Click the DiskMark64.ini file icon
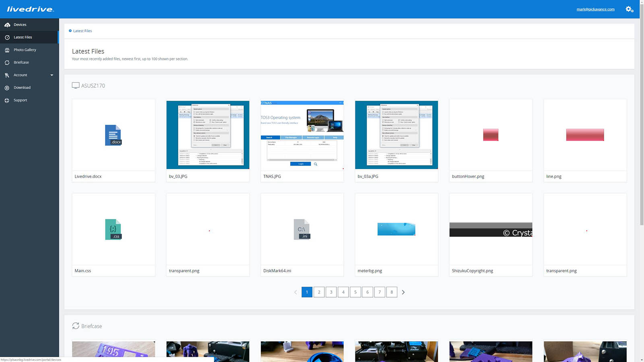 [302, 229]
